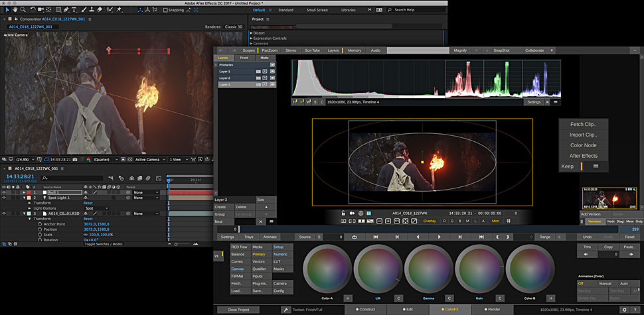The image size is (644, 315).
Task: Click the play forward transport button
Action: pos(439,237)
